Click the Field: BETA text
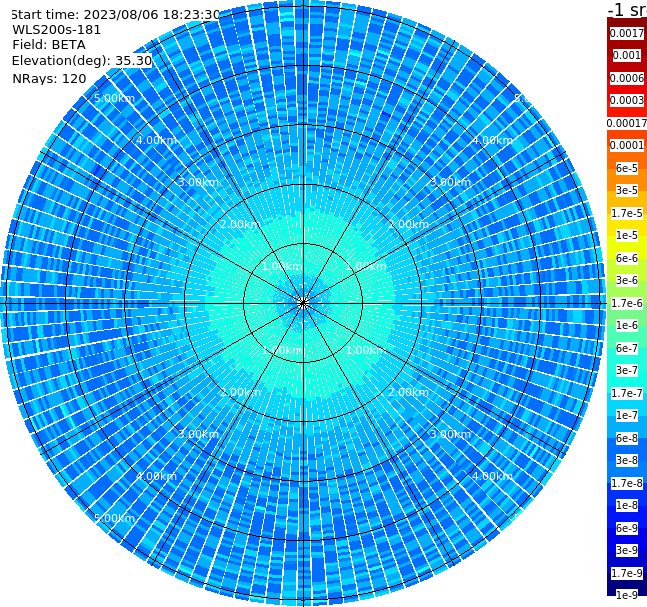The height and width of the screenshot is (607, 647). click(x=49, y=45)
